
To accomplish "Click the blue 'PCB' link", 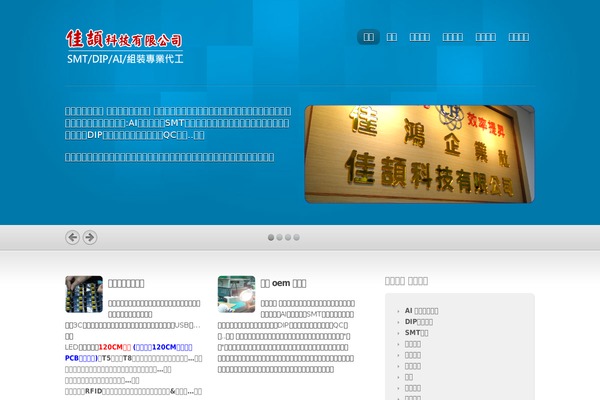I will pyautogui.click(x=81, y=358).
